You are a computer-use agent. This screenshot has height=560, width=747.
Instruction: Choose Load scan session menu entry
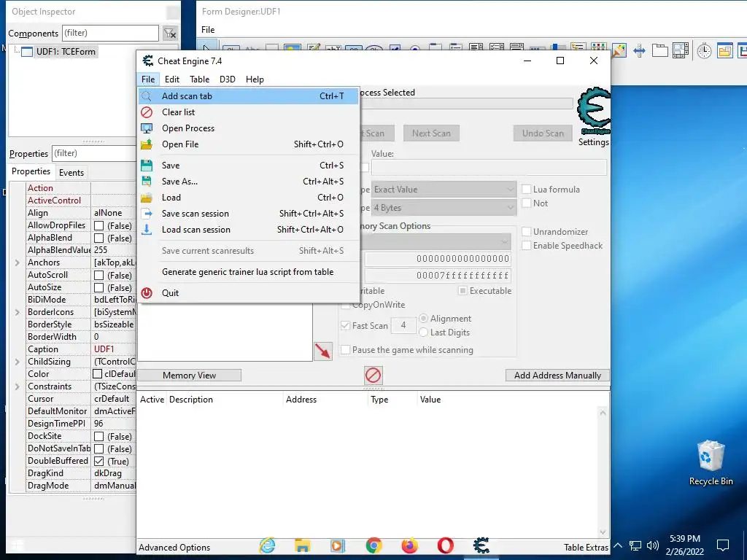click(248, 230)
